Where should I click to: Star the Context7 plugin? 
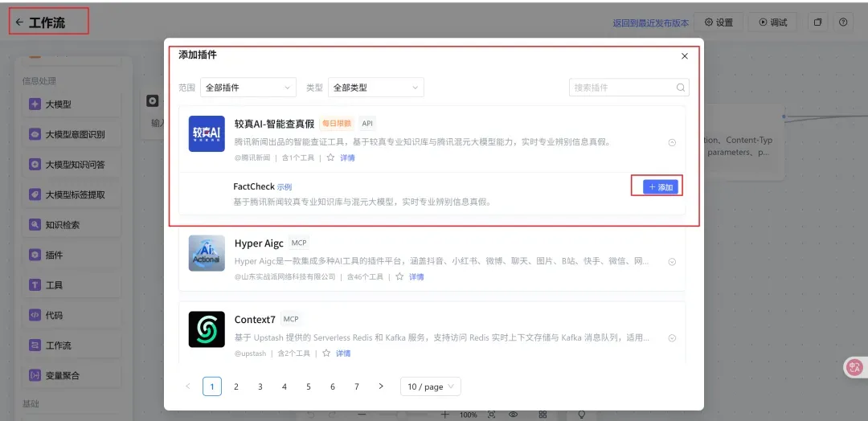pos(325,354)
